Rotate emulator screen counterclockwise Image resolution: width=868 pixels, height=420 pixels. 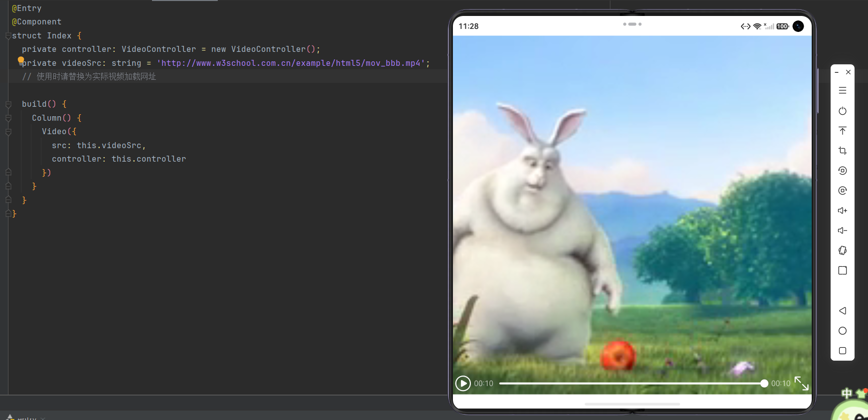click(x=843, y=171)
